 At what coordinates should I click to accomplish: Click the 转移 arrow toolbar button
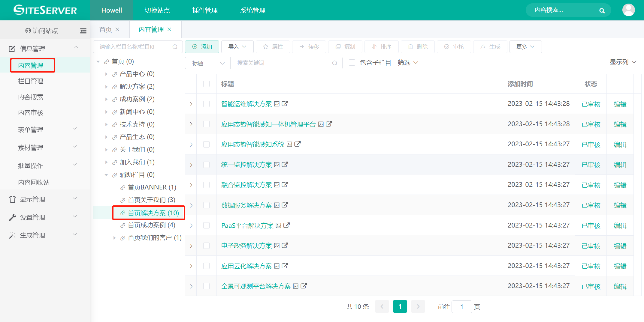[x=309, y=47]
